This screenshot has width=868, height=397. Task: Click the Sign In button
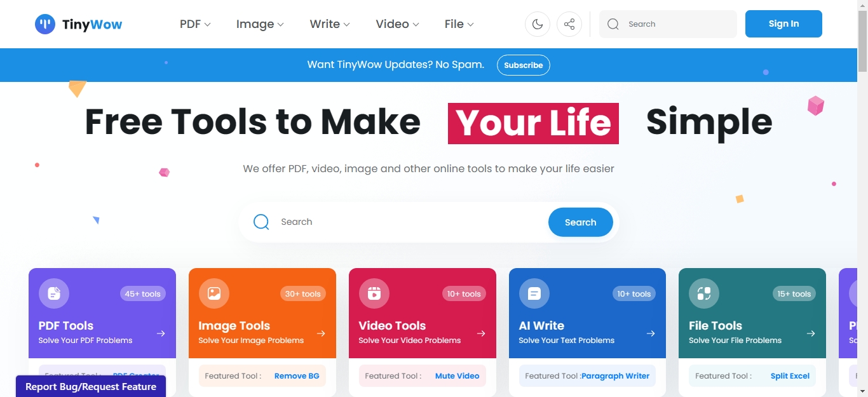point(783,24)
